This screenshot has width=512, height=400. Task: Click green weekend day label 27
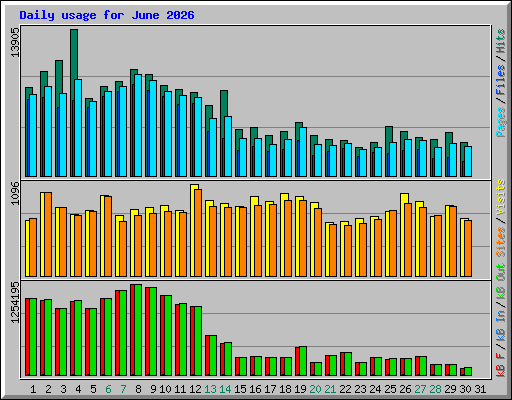(420, 389)
